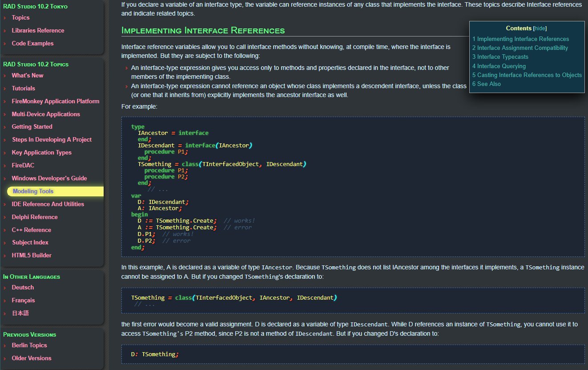Click the highlighted Modeling Tools item
Image resolution: width=588 pixels, height=370 pixels.
click(x=33, y=191)
